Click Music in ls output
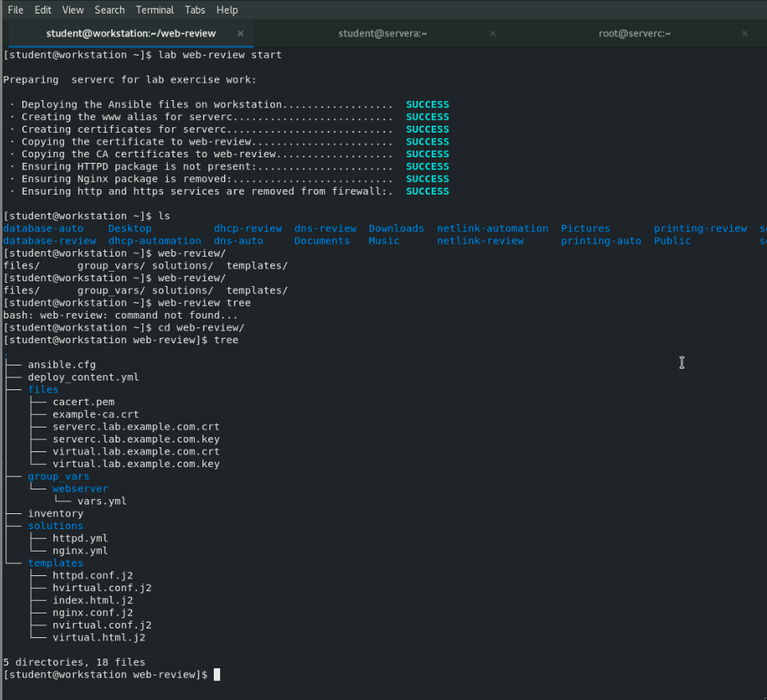The width and height of the screenshot is (767, 700). click(384, 241)
